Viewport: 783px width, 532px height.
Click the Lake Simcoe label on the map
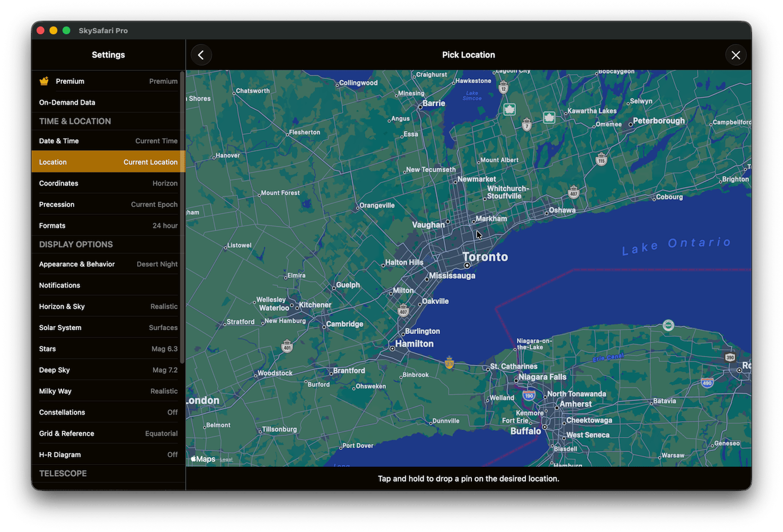472,96
